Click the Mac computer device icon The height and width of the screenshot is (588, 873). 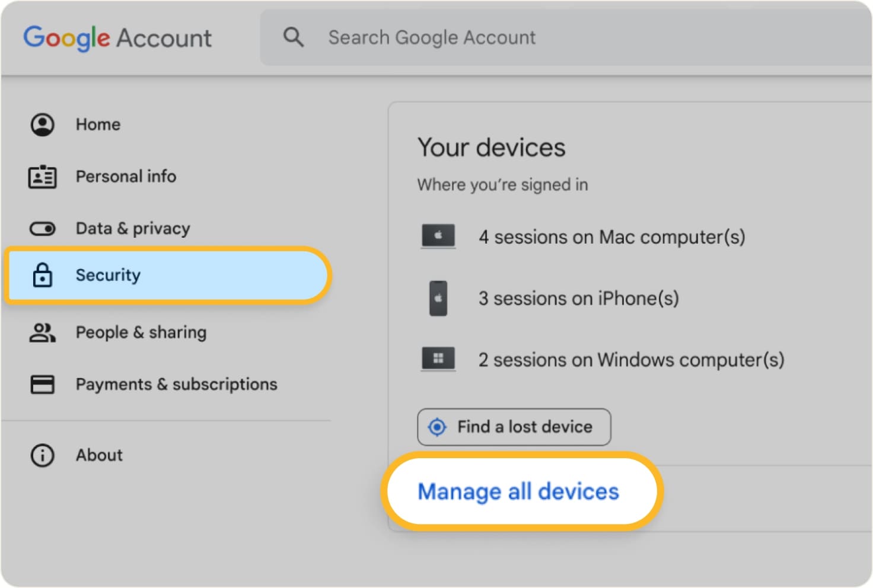(x=438, y=235)
